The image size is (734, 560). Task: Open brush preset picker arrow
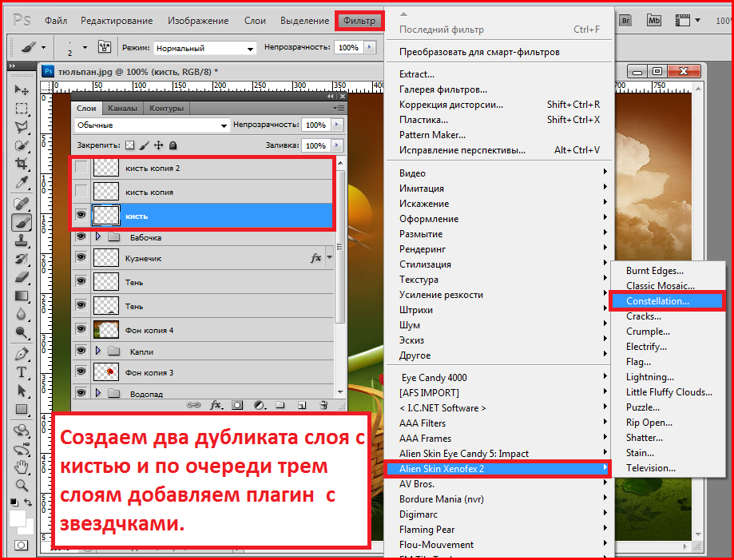click(84, 47)
